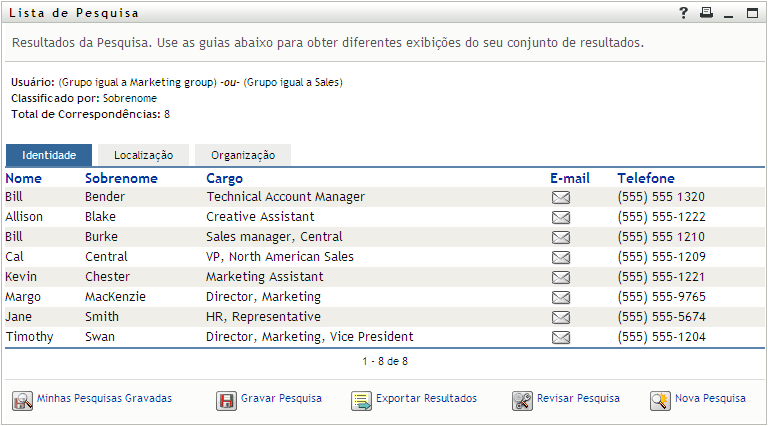768x426 pixels.
Task: Click email icon for Cal Central
Action: pos(561,257)
